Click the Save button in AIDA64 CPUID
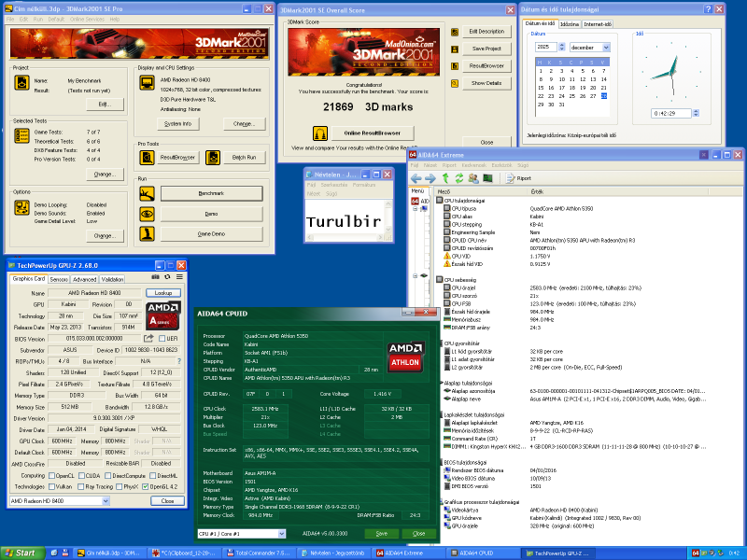The width and height of the screenshot is (747, 560). click(382, 533)
